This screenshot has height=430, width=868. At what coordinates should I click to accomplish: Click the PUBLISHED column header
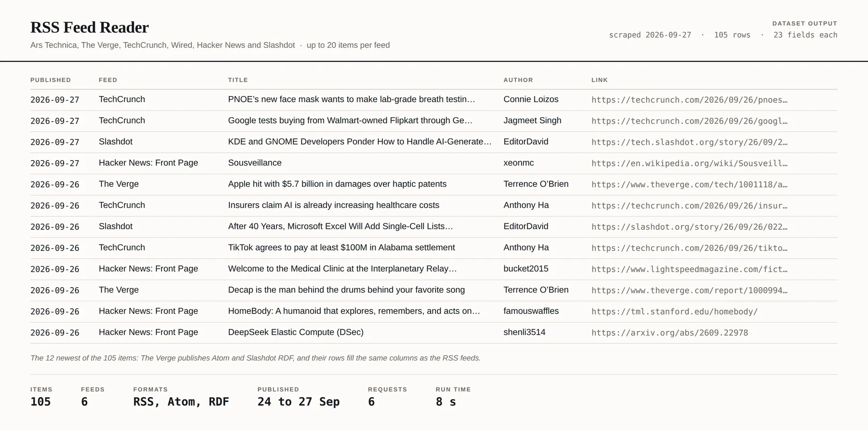click(51, 80)
